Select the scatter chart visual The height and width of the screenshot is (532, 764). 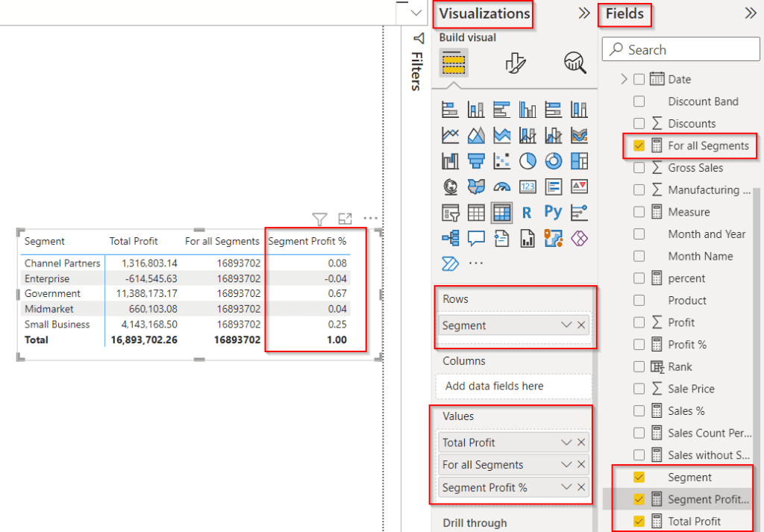click(x=501, y=160)
